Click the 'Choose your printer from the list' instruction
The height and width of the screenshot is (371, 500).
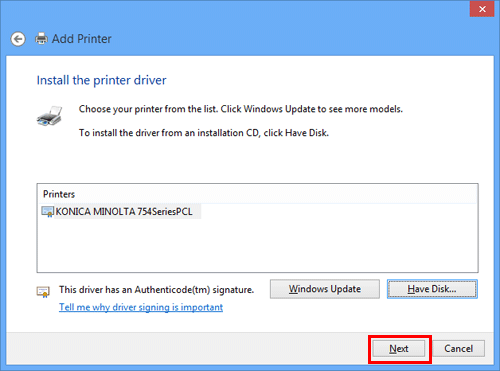pos(241,109)
